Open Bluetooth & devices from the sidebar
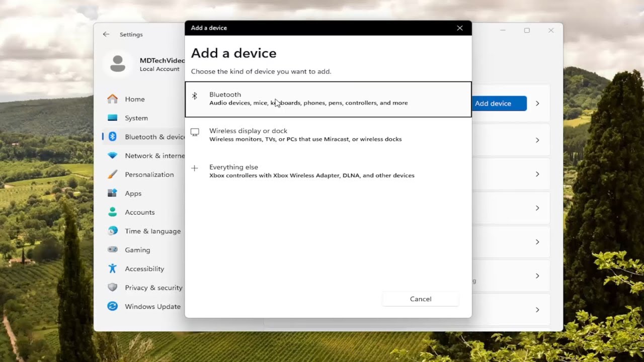Image resolution: width=644 pixels, height=362 pixels. point(144,137)
